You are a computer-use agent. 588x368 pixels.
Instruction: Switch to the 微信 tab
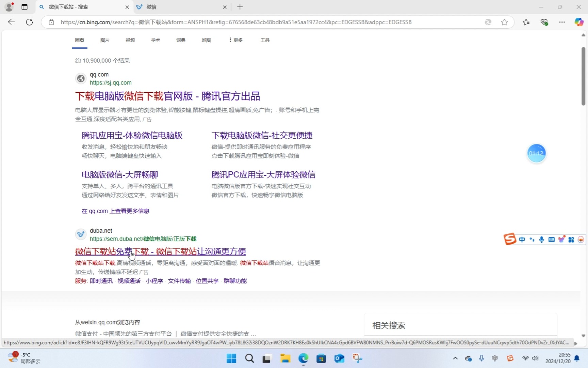pos(182,7)
